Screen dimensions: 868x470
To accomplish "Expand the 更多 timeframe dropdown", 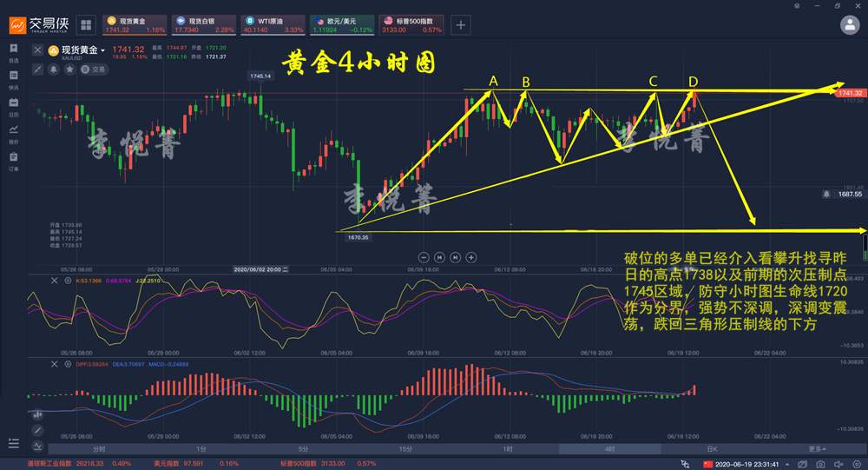I will point(817,449).
